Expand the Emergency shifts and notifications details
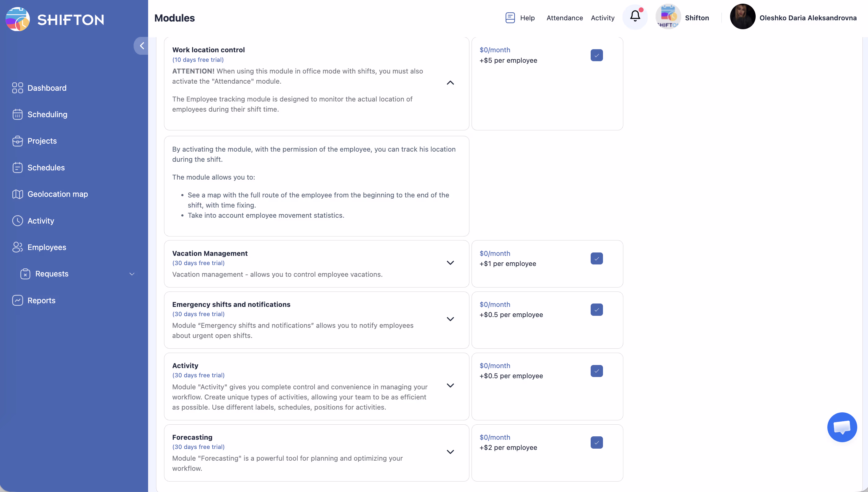This screenshot has width=868, height=492. point(450,319)
